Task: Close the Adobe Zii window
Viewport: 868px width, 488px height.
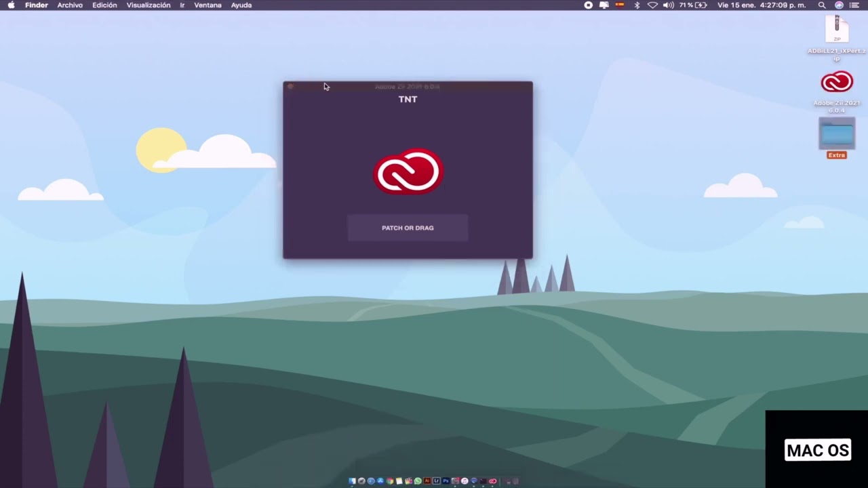Action: [290, 87]
